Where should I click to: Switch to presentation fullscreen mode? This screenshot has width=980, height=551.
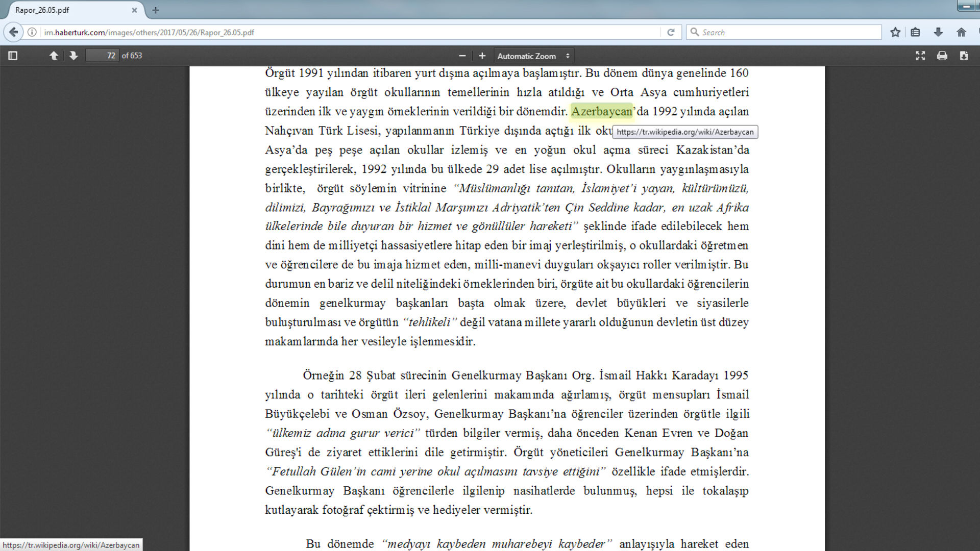(920, 56)
